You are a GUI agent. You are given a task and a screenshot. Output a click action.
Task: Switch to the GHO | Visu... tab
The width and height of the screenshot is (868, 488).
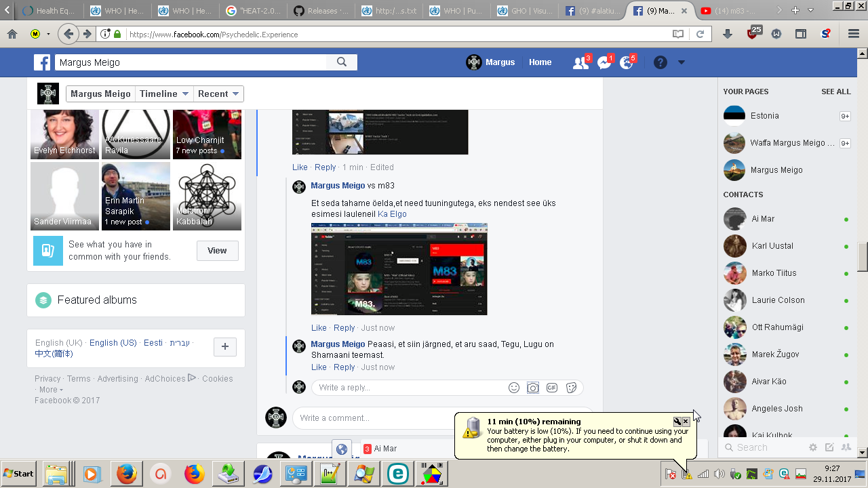pyautogui.click(x=526, y=11)
